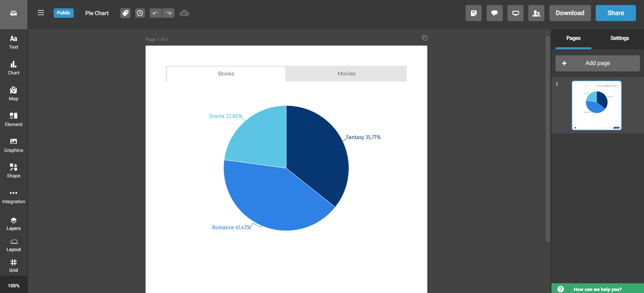
Task: Switch to the Settings tab
Action: (620, 39)
